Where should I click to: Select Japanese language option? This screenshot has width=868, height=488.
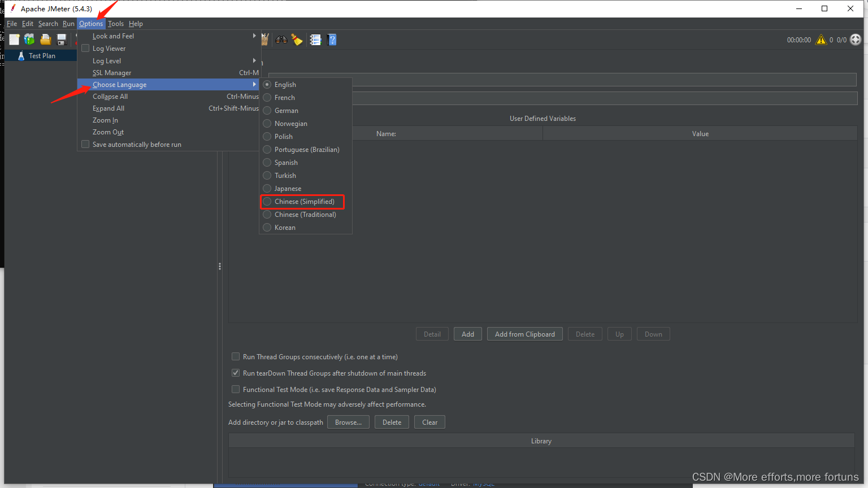click(x=306, y=188)
